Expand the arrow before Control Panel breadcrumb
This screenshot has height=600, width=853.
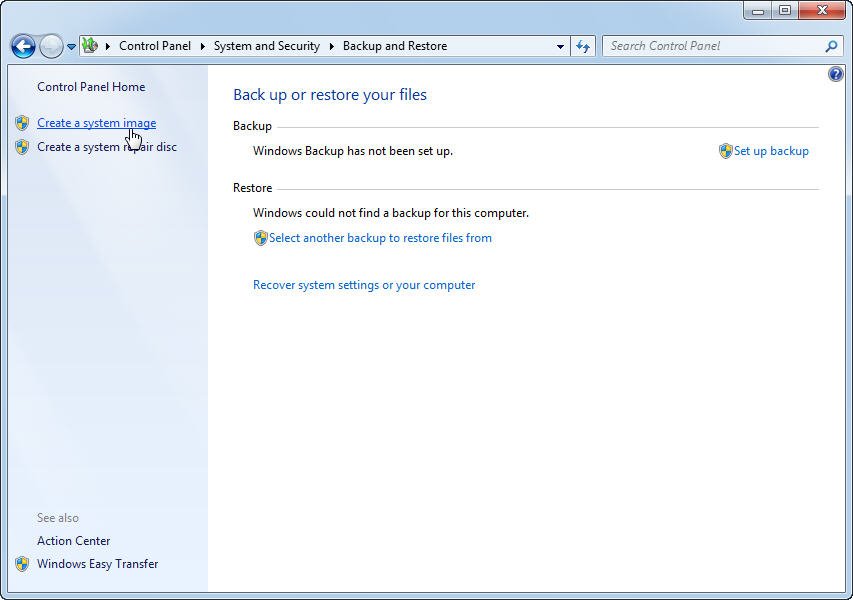(x=108, y=46)
